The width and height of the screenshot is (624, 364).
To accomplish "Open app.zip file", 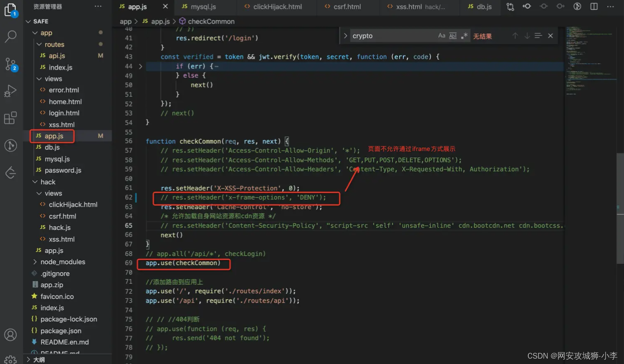I will [x=52, y=285].
